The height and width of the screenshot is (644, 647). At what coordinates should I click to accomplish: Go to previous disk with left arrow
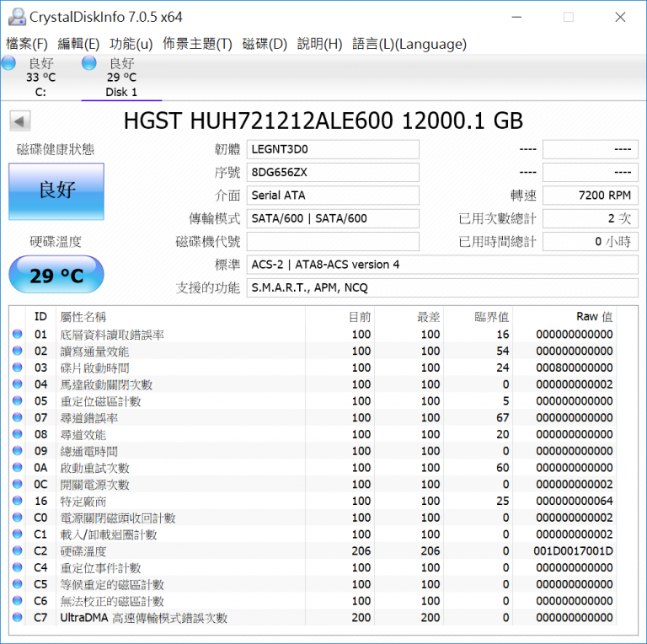coord(20,121)
